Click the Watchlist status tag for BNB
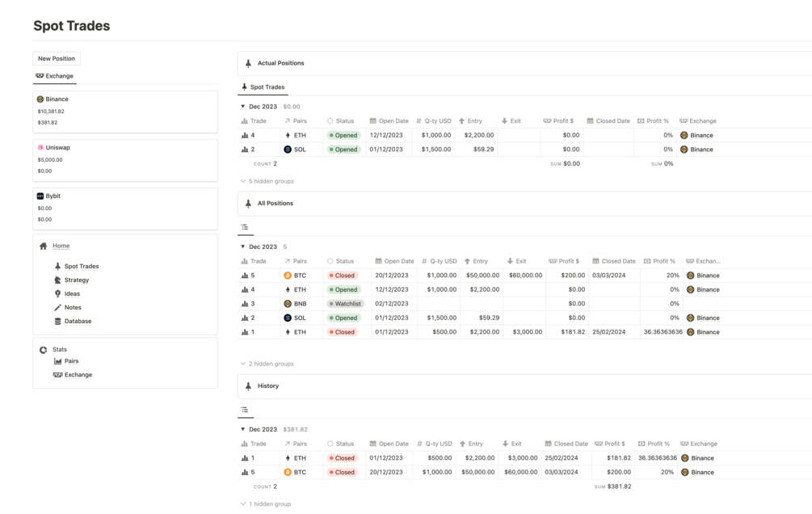812x514 pixels. pos(345,304)
